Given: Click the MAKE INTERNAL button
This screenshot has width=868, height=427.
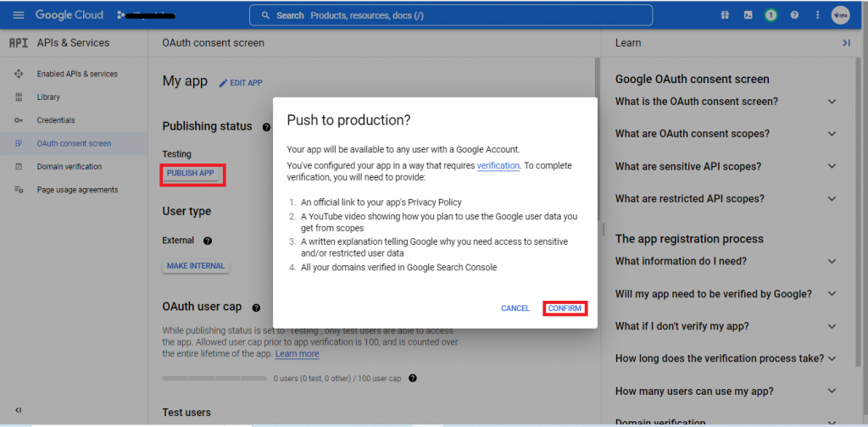Looking at the screenshot, I should pyautogui.click(x=196, y=266).
